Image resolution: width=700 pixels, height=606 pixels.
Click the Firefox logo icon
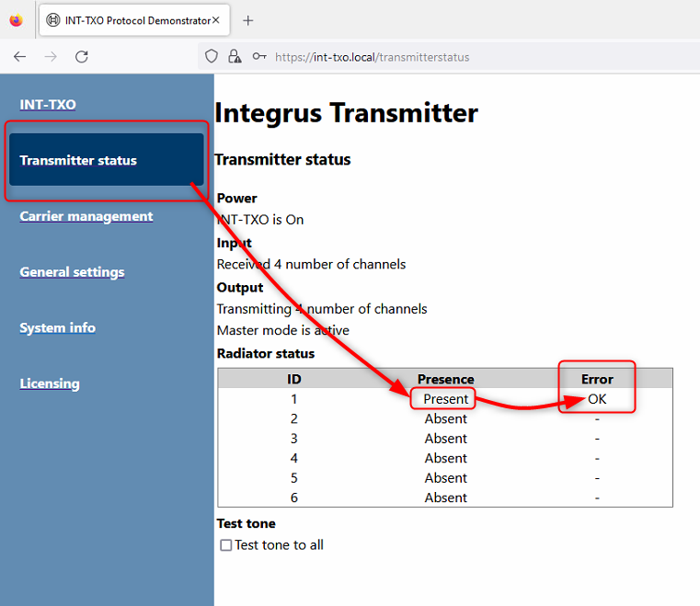pyautogui.click(x=16, y=20)
